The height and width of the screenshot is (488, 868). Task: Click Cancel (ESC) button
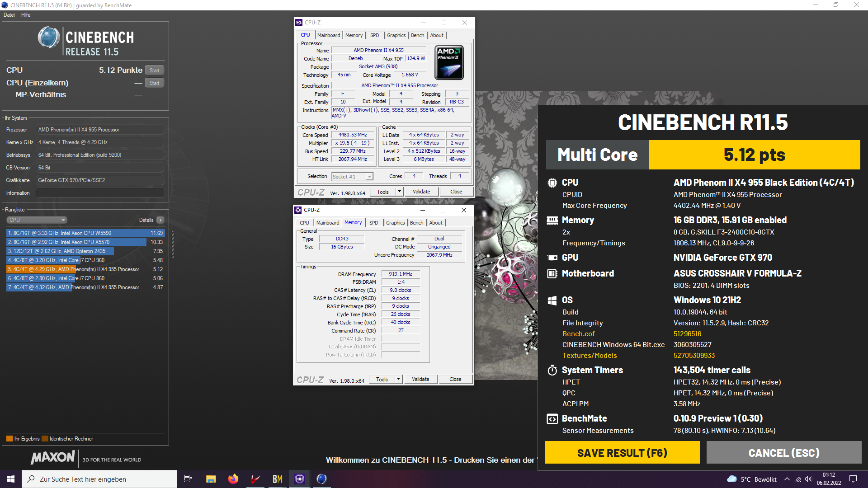coord(784,453)
